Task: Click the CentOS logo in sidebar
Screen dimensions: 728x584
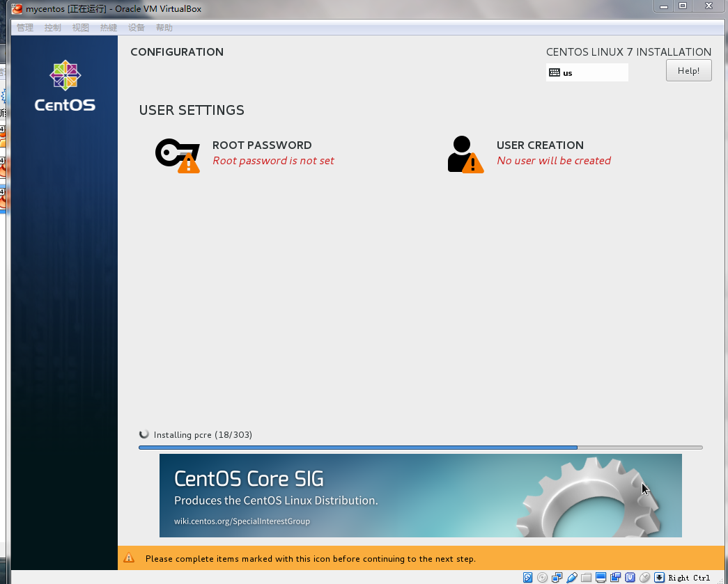Action: [65, 86]
